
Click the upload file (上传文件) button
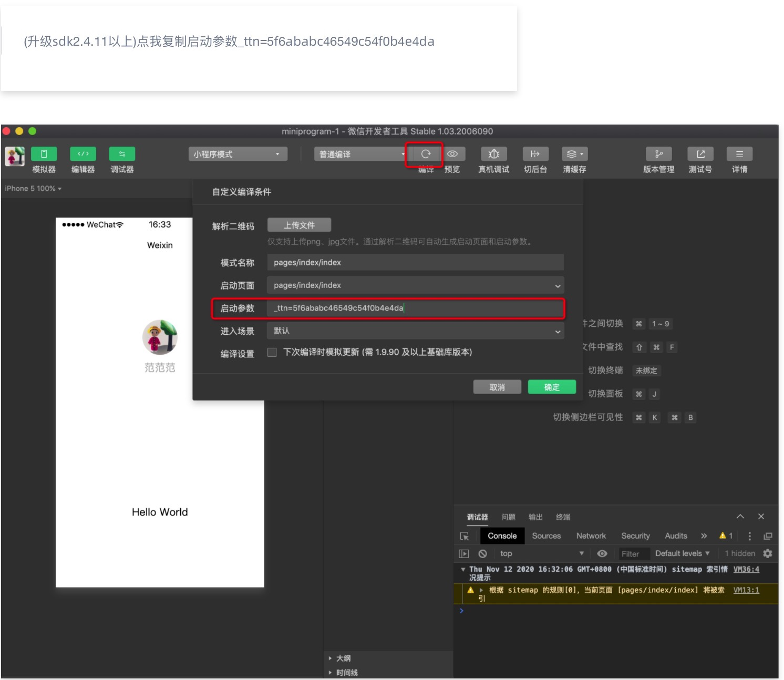tap(299, 225)
